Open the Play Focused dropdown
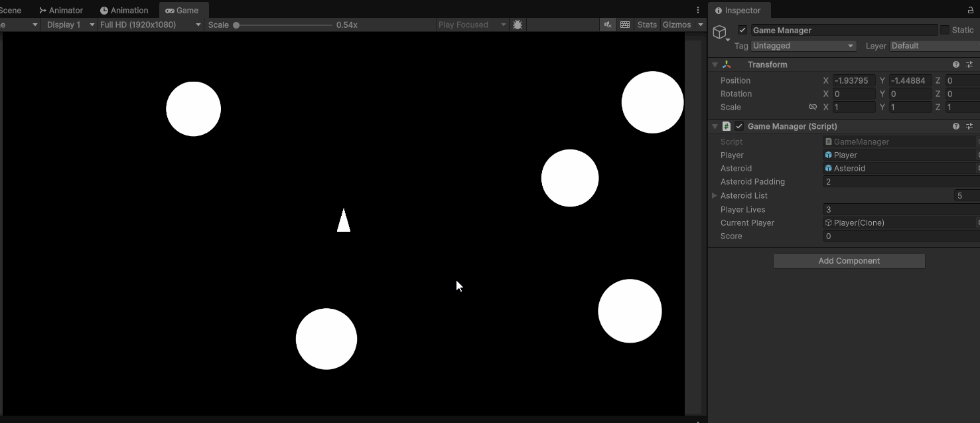980x423 pixels. [472, 25]
